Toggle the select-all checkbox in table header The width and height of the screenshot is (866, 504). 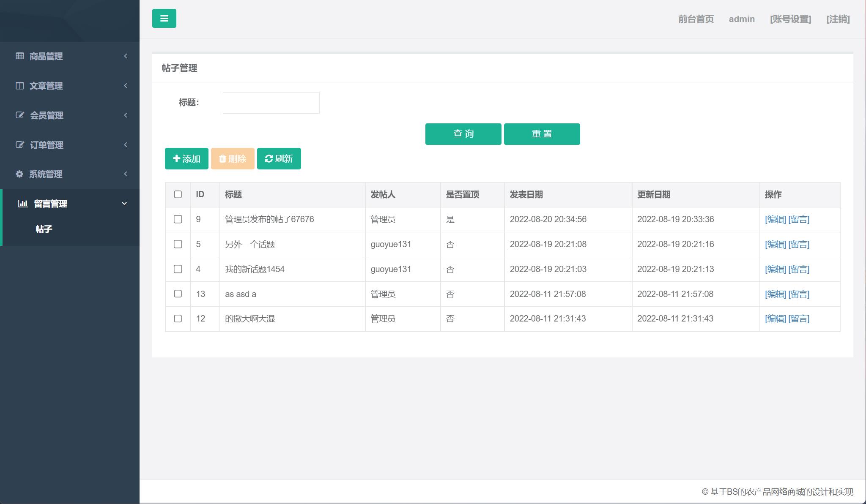178,194
